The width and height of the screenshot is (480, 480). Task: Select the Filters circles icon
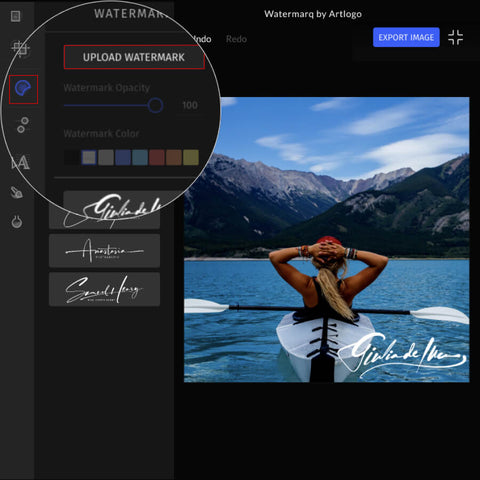tap(23, 125)
